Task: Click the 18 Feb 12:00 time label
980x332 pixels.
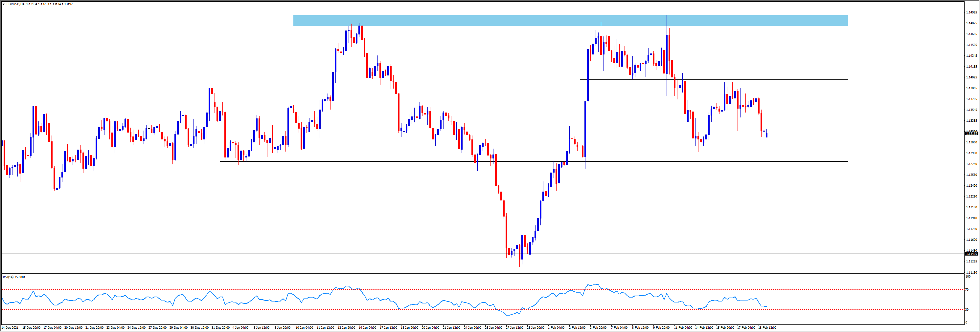Action: [x=767, y=327]
